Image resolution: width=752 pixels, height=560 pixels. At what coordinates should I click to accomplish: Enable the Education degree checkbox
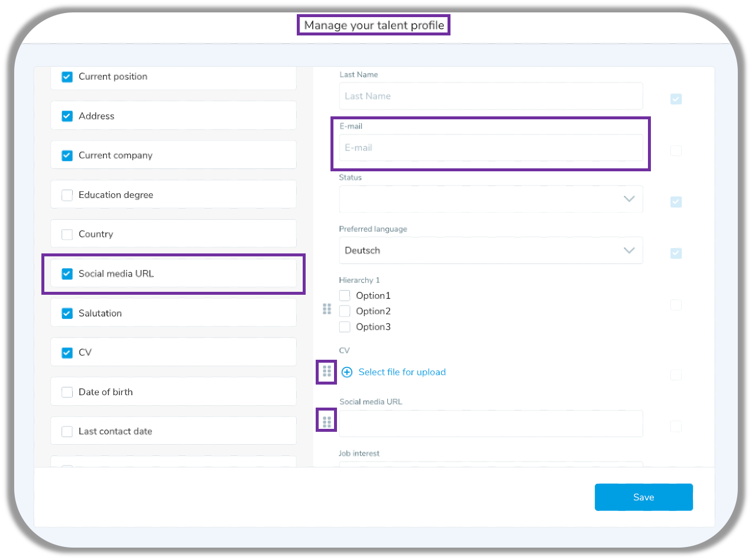(x=67, y=195)
